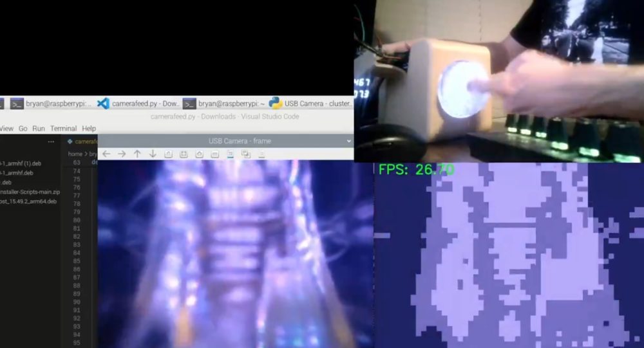Image resolution: width=644 pixels, height=348 pixels.
Task: Open VS Code camerafeed.py taskbar item
Action: pyautogui.click(x=138, y=104)
